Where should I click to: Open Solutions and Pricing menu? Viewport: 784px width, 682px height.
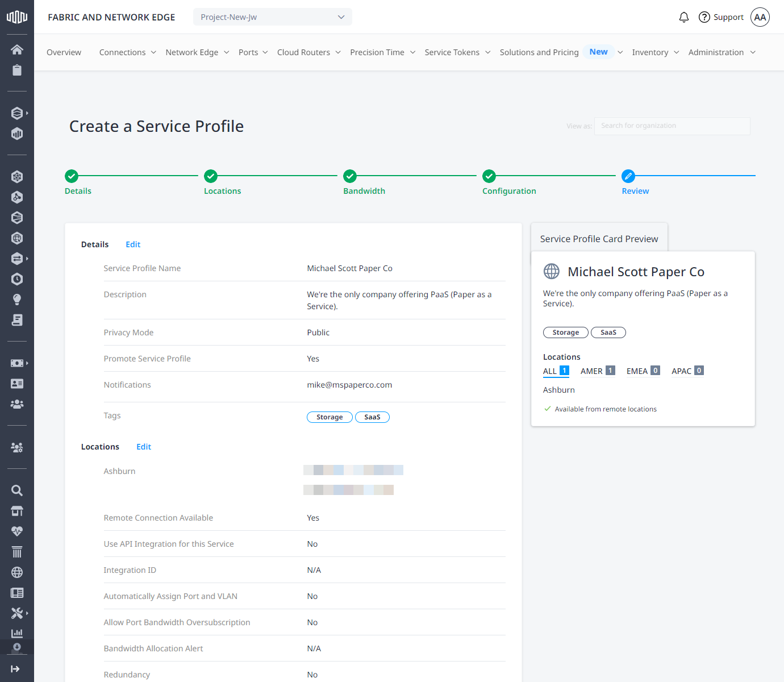561,52
